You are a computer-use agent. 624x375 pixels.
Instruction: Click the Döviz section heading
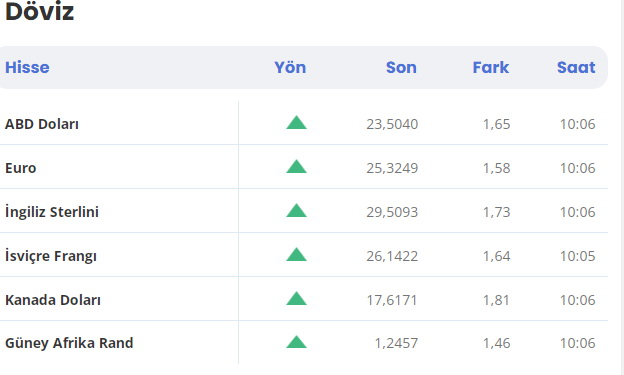39,11
